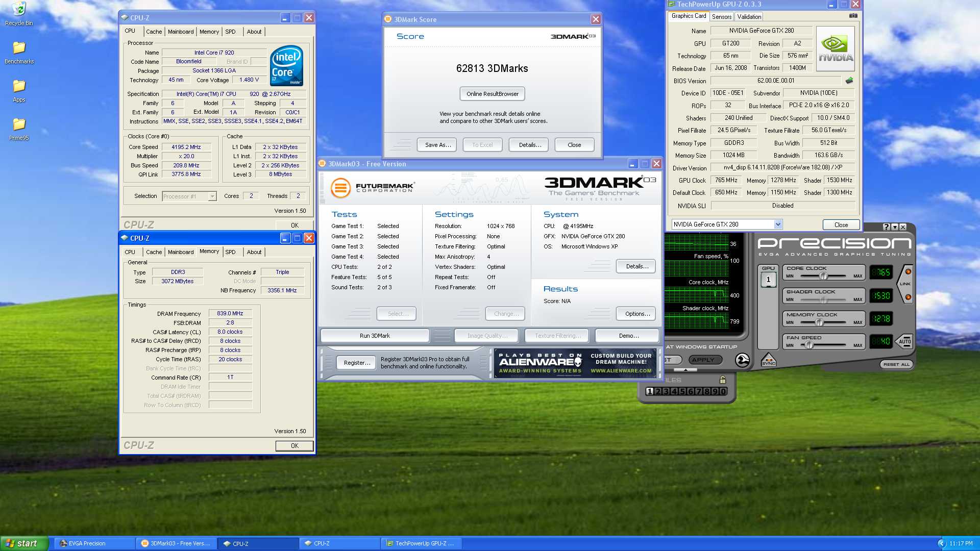Click the Futuremark Corporation logo

[x=372, y=188]
